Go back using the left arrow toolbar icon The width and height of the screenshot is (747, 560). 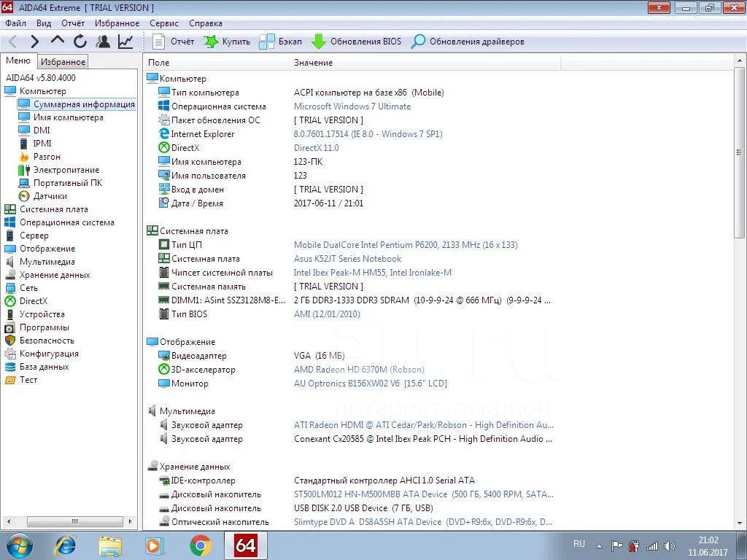[x=13, y=42]
